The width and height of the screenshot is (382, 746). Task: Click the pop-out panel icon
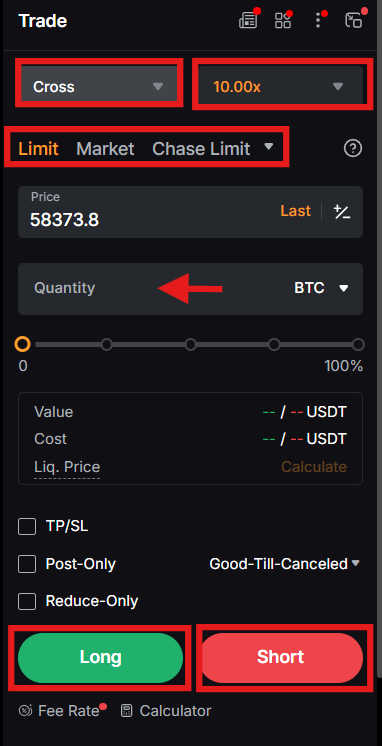coord(353,20)
